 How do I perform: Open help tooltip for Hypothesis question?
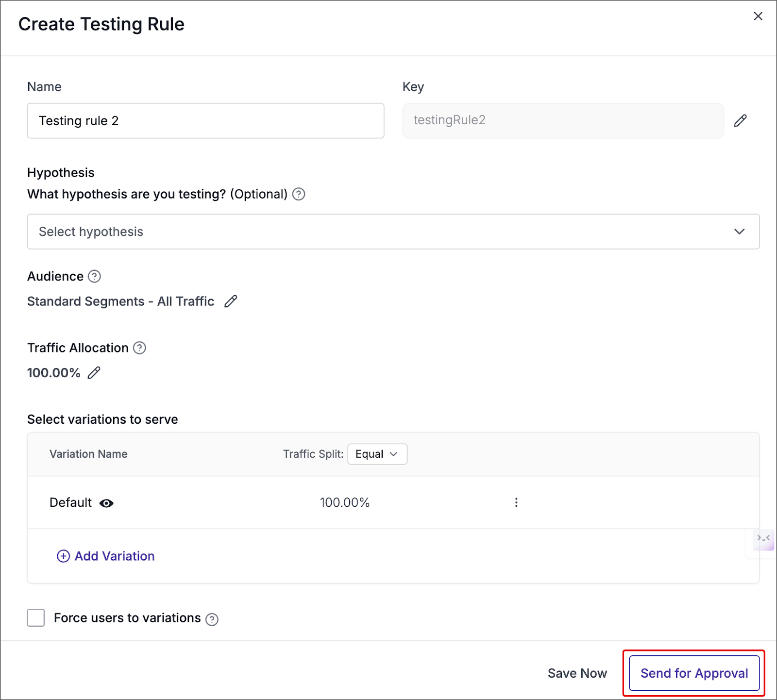(x=299, y=194)
